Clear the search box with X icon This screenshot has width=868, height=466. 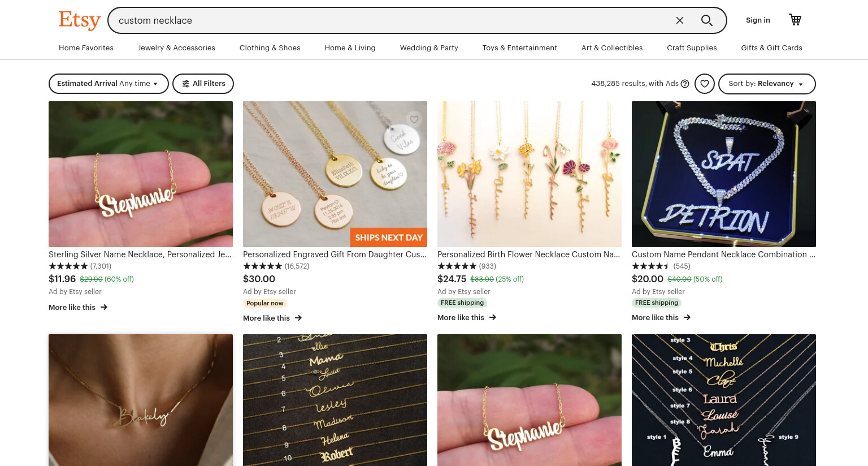(680, 20)
